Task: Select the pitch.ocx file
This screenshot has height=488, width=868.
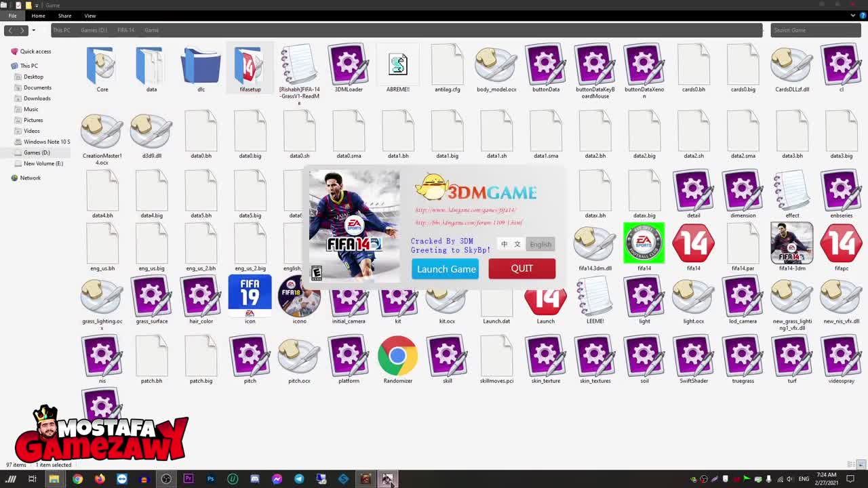Action: [x=299, y=360]
